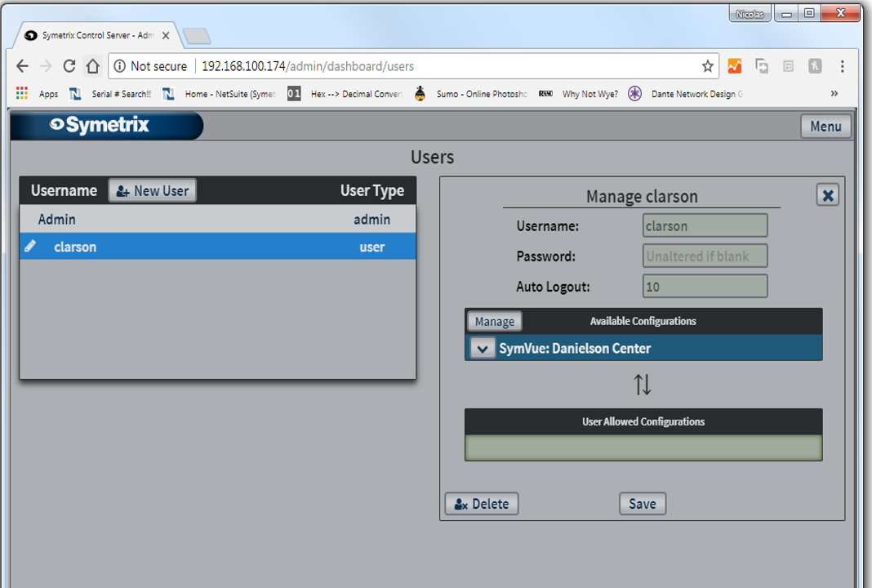Click the Username column header
The height and width of the screenshot is (588, 872).
[x=64, y=191]
